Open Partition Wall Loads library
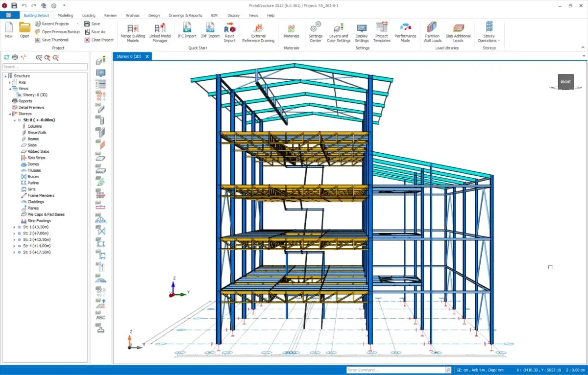 (x=432, y=32)
